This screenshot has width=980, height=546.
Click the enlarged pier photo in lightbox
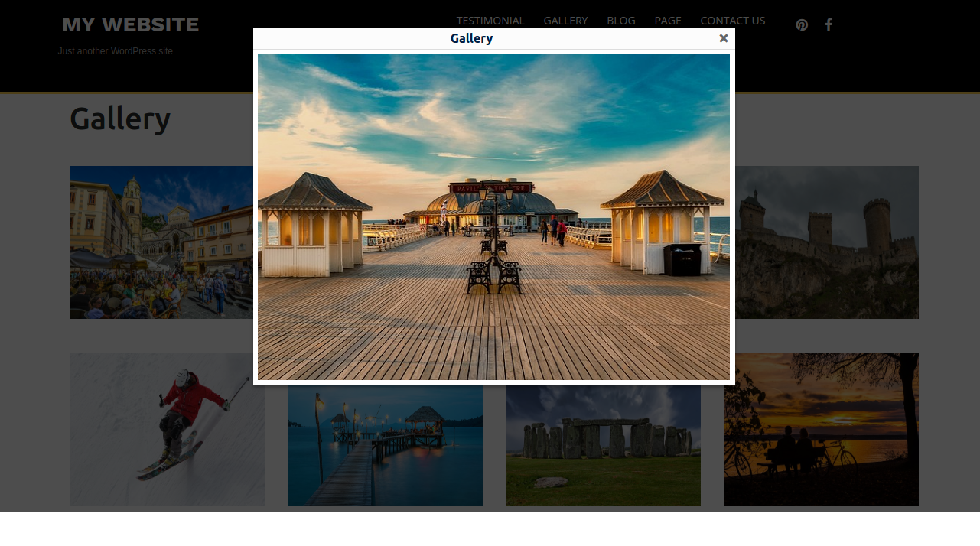tap(493, 306)
